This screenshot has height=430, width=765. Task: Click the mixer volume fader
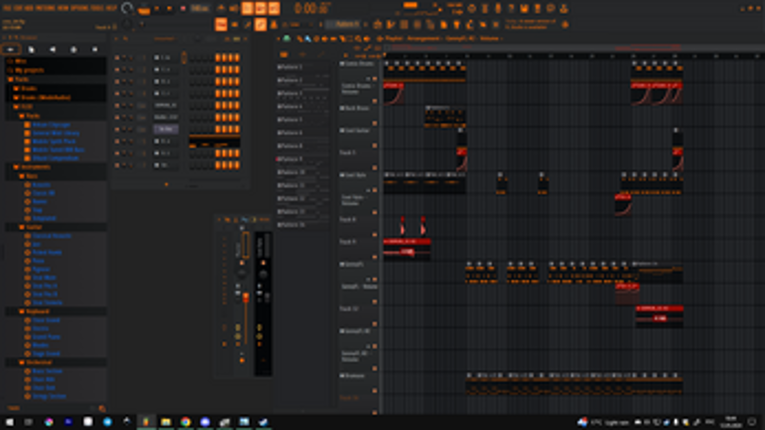246,297
